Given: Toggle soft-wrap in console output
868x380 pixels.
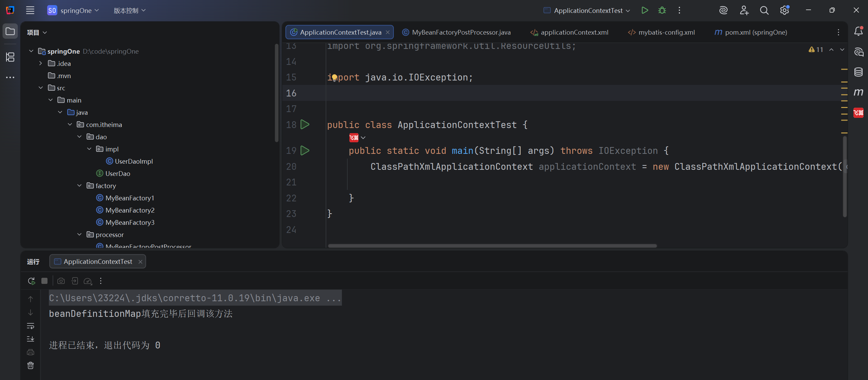Looking at the screenshot, I should [31, 326].
